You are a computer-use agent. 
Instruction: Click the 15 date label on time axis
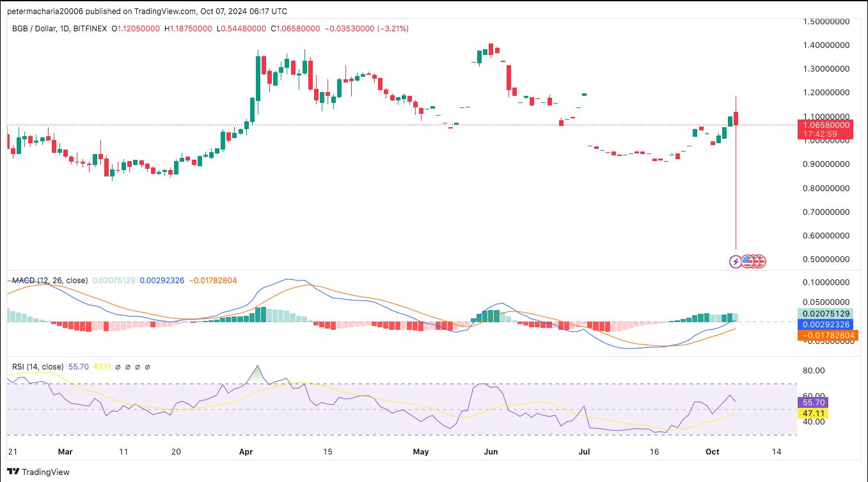(328, 451)
